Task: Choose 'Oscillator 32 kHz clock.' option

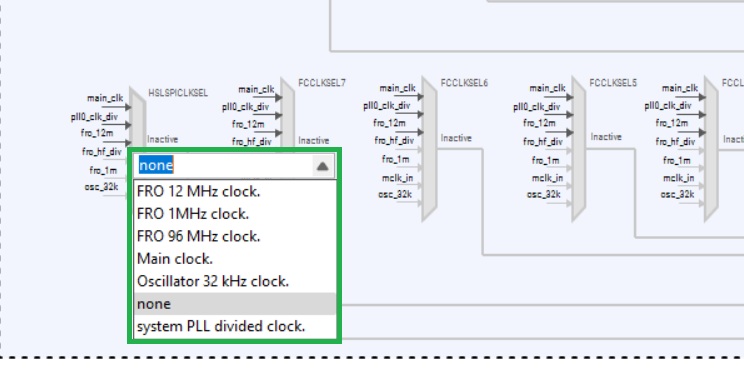Action: point(234,281)
